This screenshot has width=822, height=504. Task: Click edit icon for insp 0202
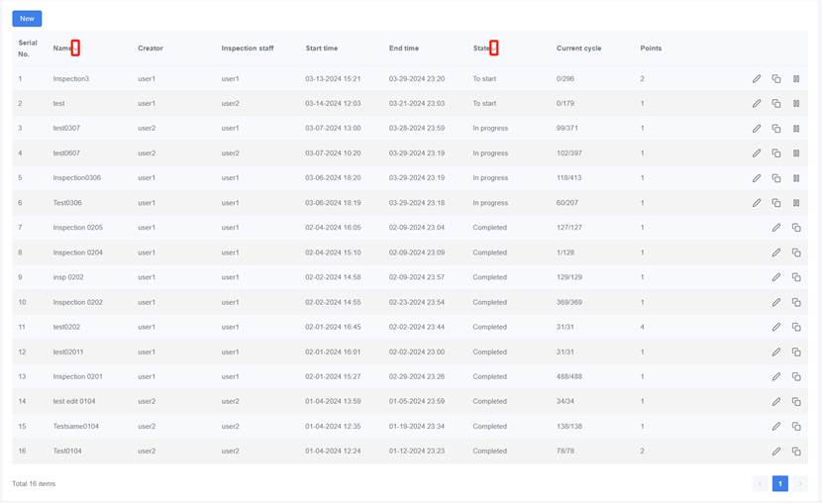[776, 277]
